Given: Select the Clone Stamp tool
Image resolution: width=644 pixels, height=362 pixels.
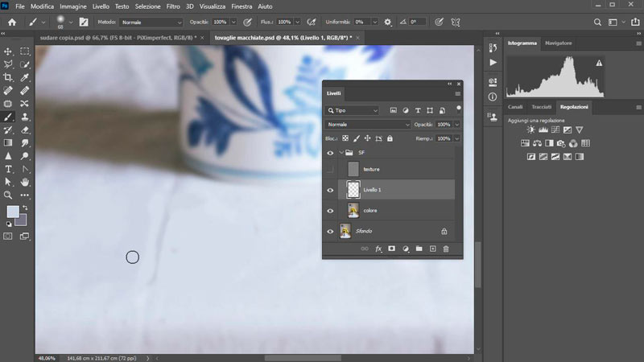Looking at the screenshot, I should (x=25, y=117).
